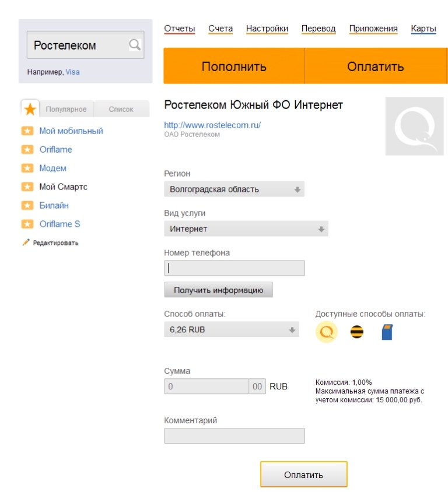This screenshot has width=448, height=492.
Task: Open the Приложения menu
Action: (x=373, y=29)
